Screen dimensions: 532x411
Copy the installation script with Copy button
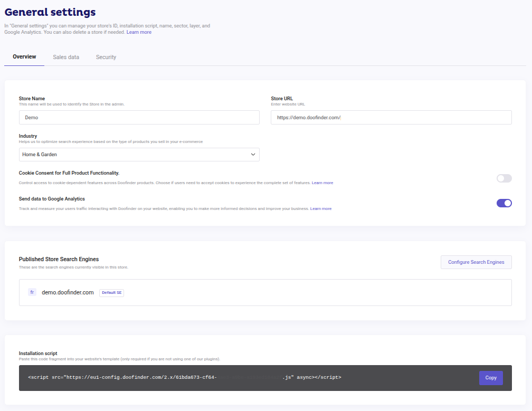(491, 378)
